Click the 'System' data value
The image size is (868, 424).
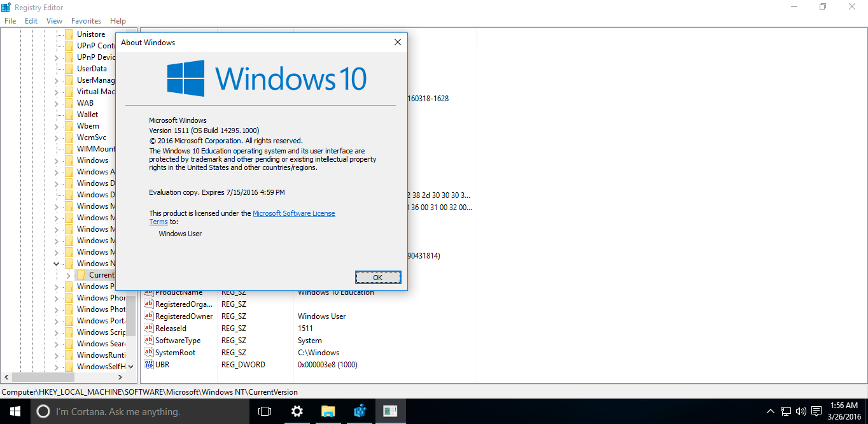click(309, 341)
